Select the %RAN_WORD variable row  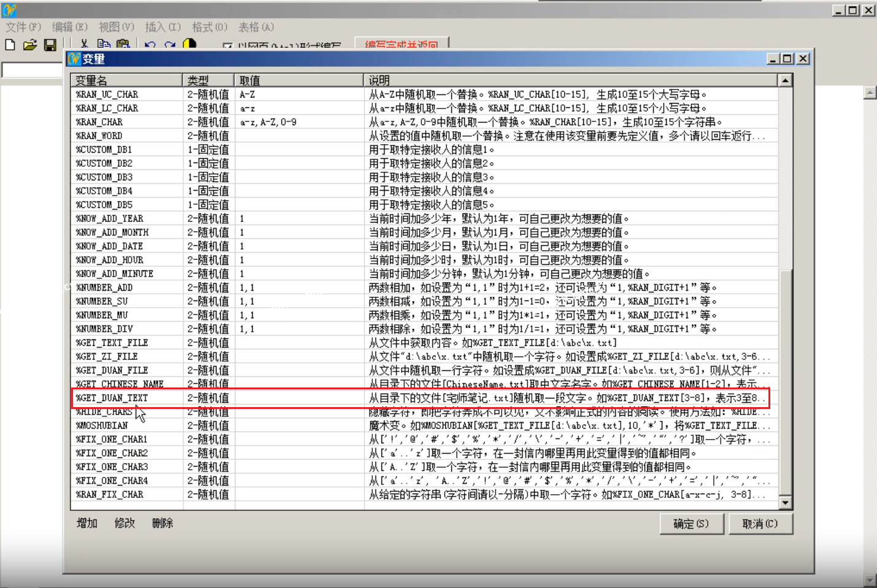click(424, 136)
